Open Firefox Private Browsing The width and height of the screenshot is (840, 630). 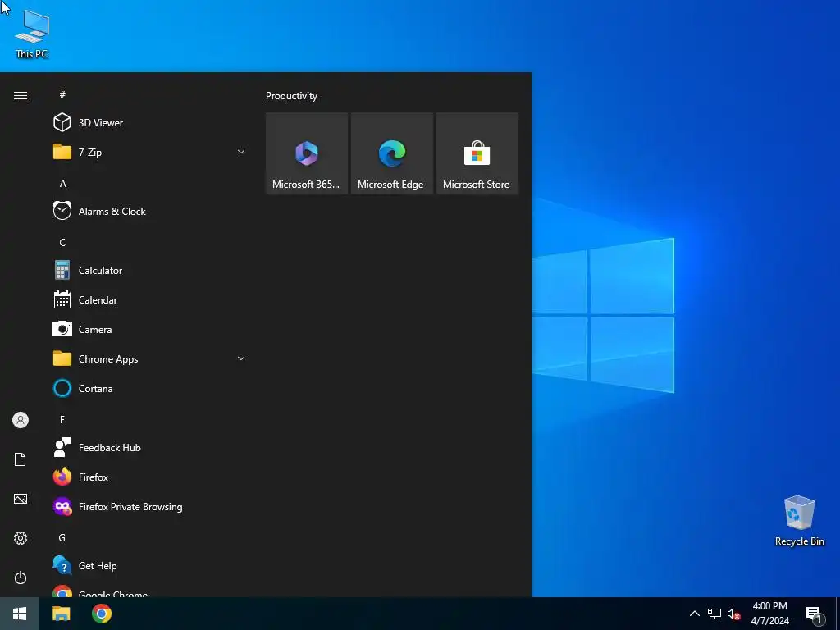[x=149, y=506]
